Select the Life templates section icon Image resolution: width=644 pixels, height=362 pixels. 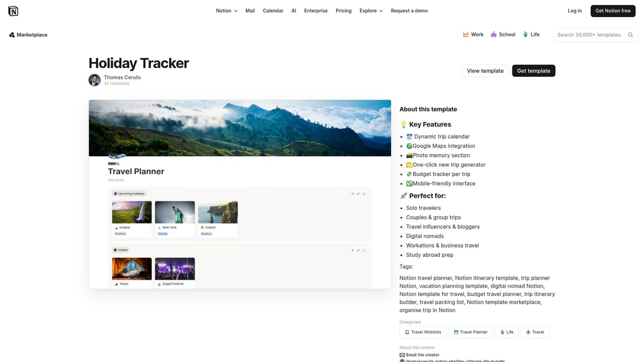524,34
